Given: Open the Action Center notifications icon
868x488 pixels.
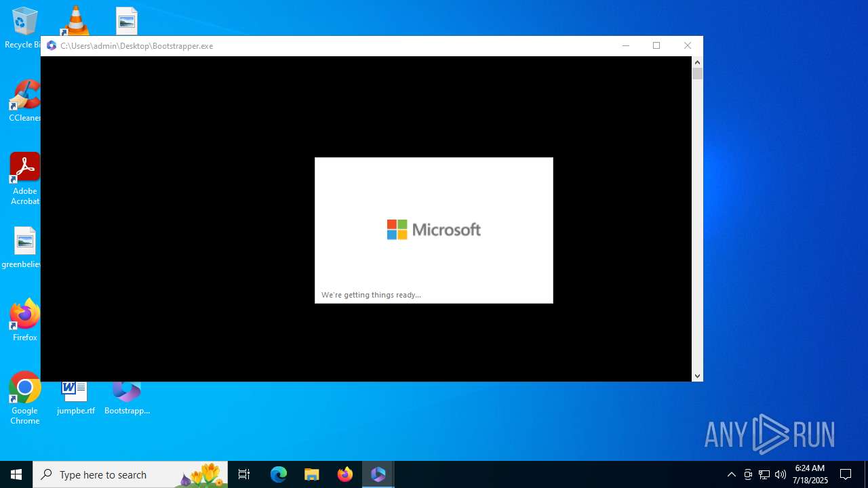Looking at the screenshot, I should click(x=846, y=474).
